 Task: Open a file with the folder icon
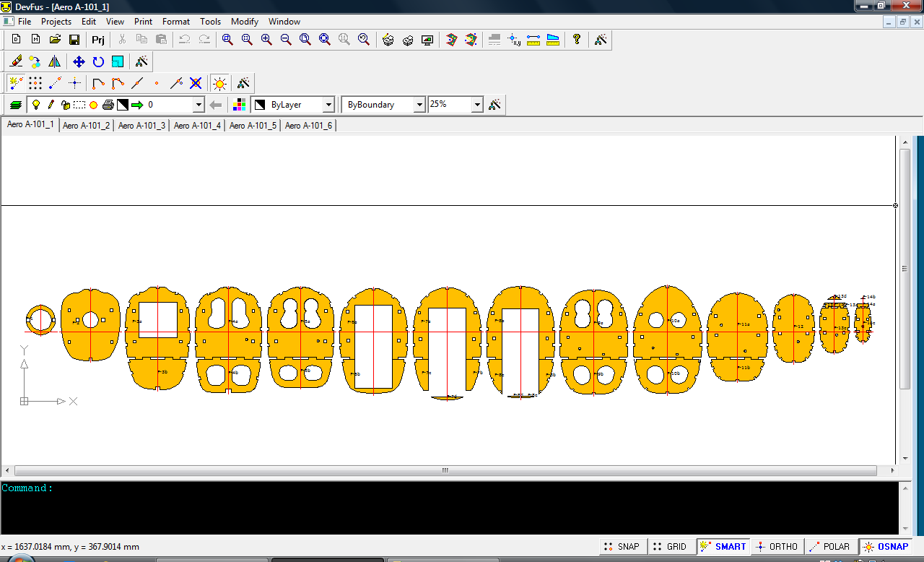click(55, 40)
